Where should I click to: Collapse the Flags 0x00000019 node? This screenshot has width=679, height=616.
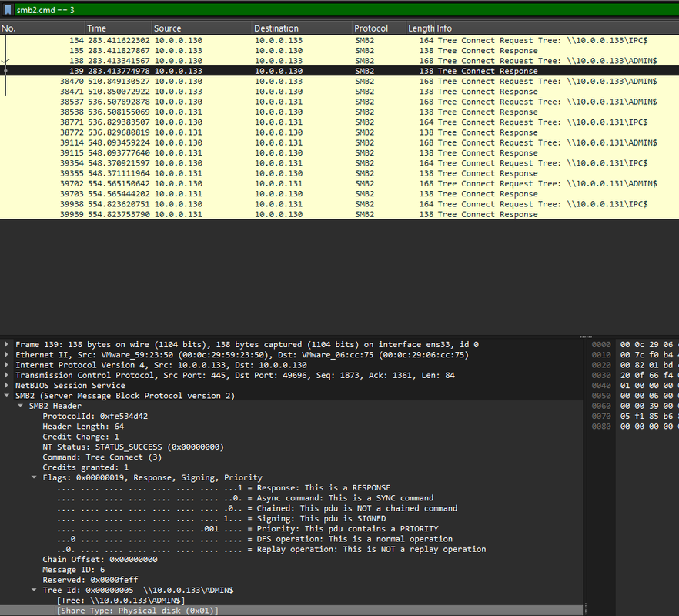coord(34,478)
